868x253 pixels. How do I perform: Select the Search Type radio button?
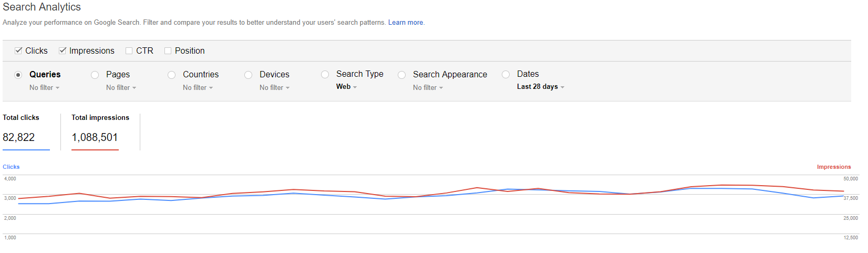click(325, 75)
